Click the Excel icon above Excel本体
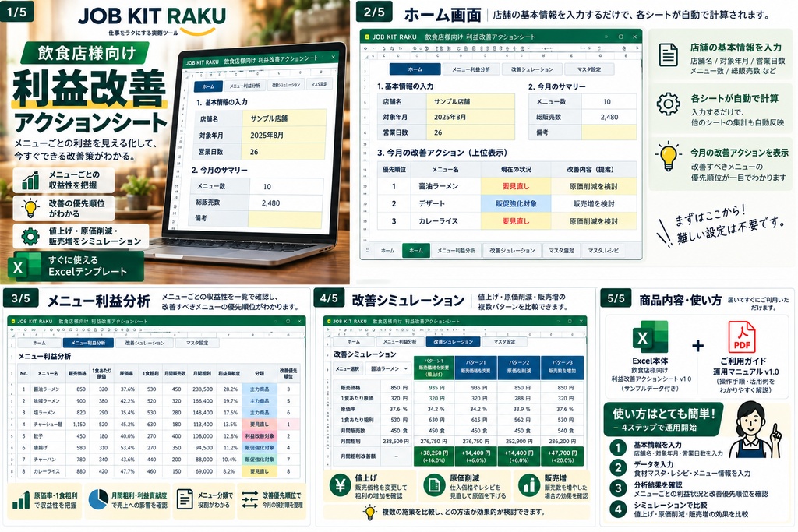 [650, 337]
